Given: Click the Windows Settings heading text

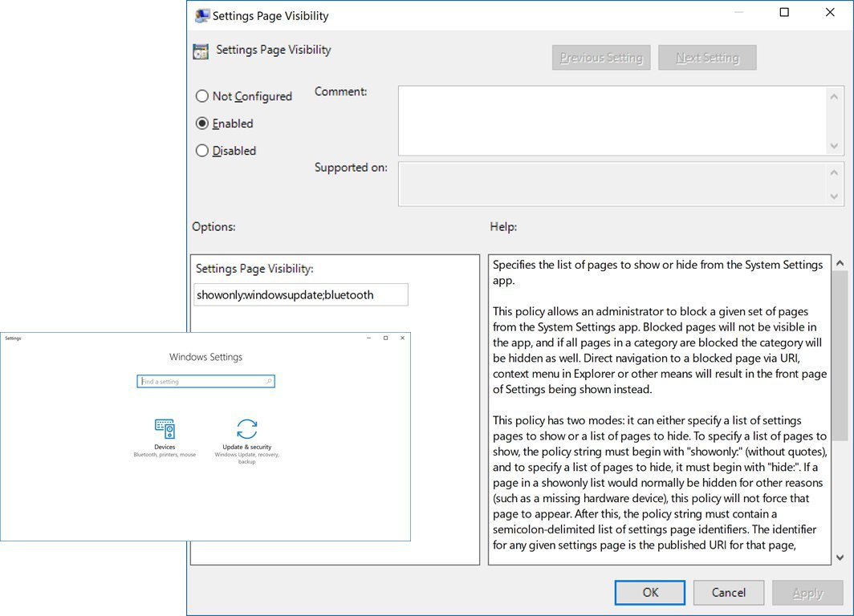Looking at the screenshot, I should (205, 357).
